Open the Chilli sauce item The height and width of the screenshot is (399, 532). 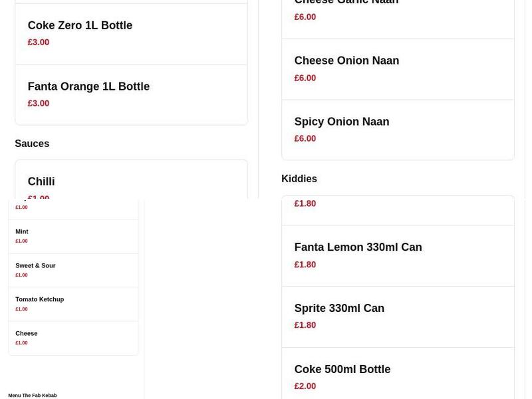pos(41,181)
